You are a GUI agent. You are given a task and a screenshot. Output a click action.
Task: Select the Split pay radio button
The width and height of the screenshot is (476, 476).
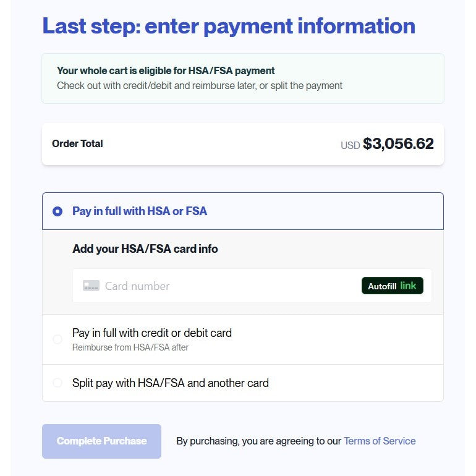point(57,383)
